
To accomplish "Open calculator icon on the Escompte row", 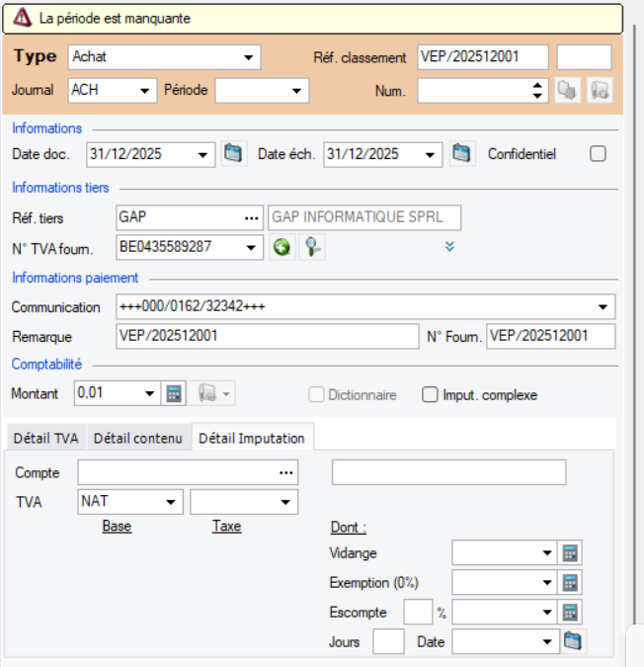I will coord(571,613).
